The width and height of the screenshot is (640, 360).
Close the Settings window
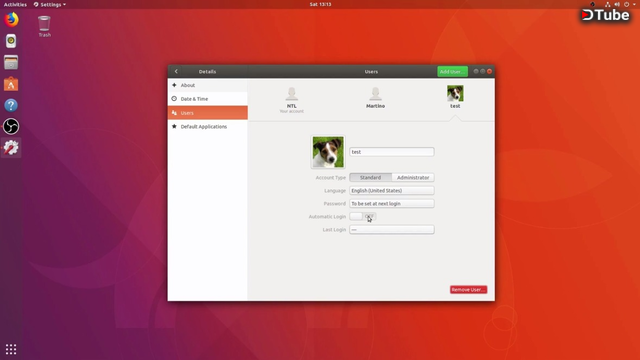[x=489, y=71]
